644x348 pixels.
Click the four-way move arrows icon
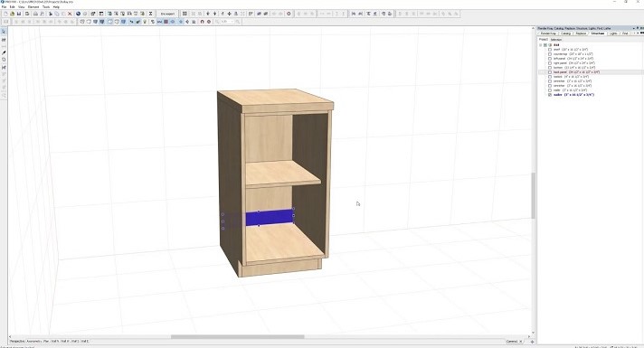229,14
